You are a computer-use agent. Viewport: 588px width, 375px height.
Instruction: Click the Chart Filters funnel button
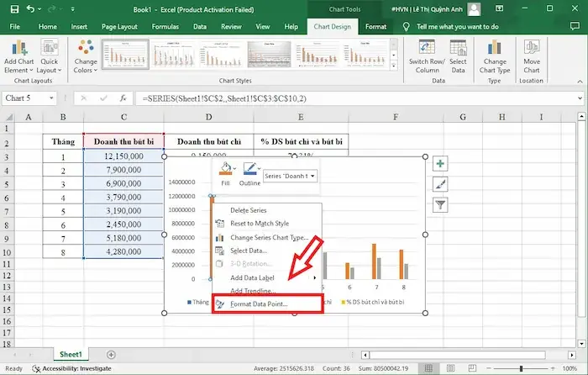point(440,205)
